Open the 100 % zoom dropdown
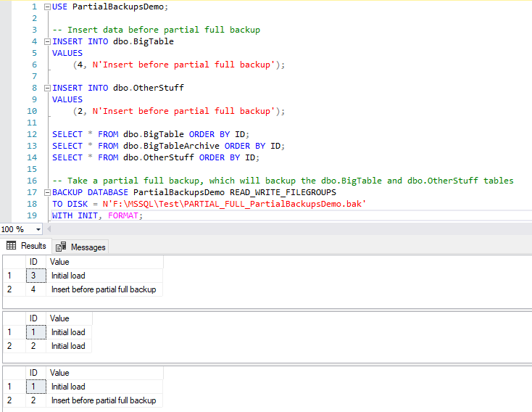The height and width of the screenshot is (412, 532). pyautogui.click(x=38, y=229)
